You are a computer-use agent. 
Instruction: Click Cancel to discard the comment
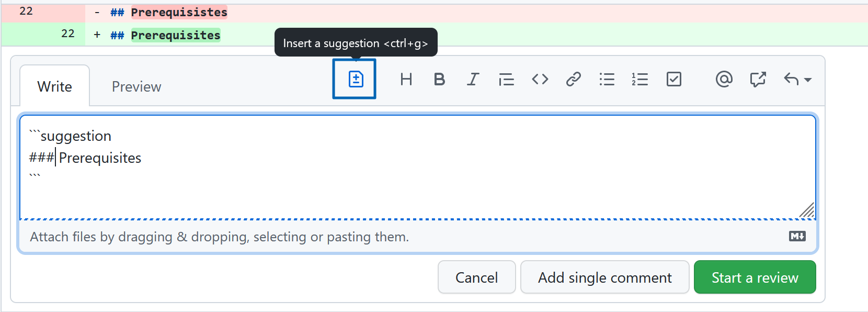point(476,277)
